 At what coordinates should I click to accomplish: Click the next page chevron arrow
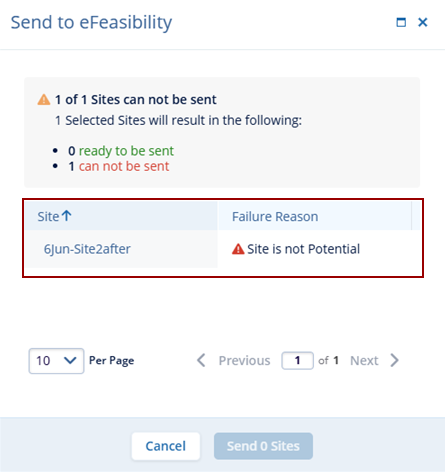[395, 360]
